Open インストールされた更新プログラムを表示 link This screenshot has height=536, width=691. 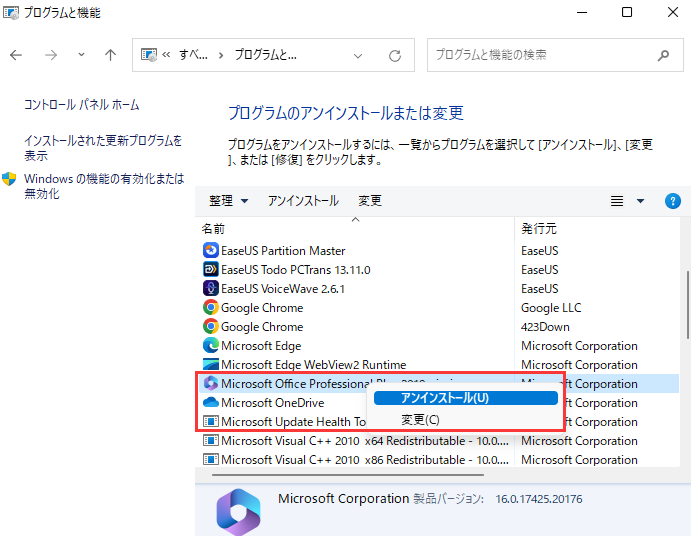tap(103, 148)
